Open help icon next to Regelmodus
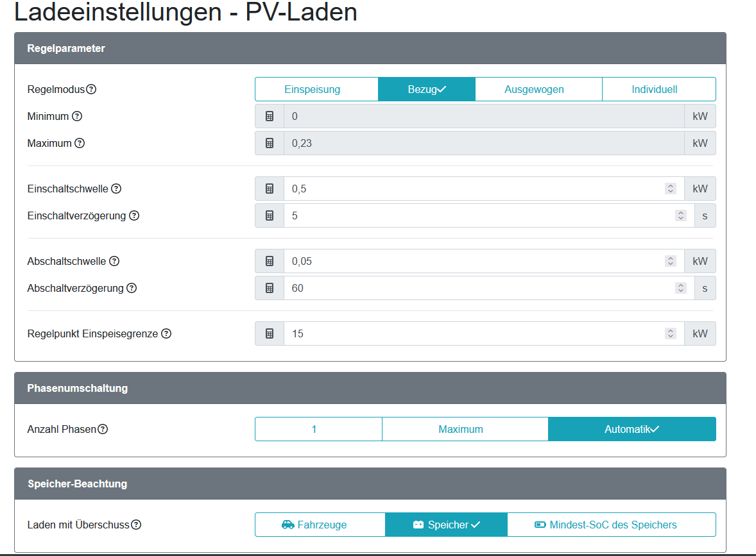The height and width of the screenshot is (556, 756). point(91,89)
